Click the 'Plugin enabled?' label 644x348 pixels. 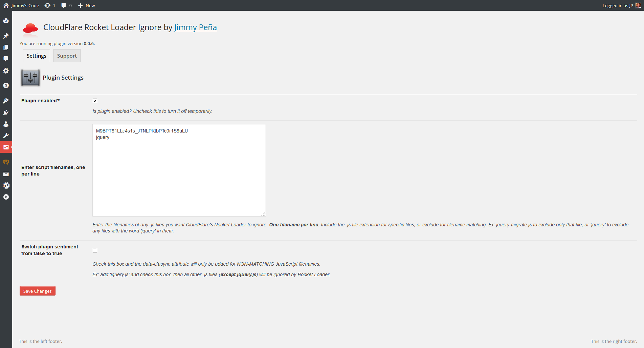pos(41,101)
